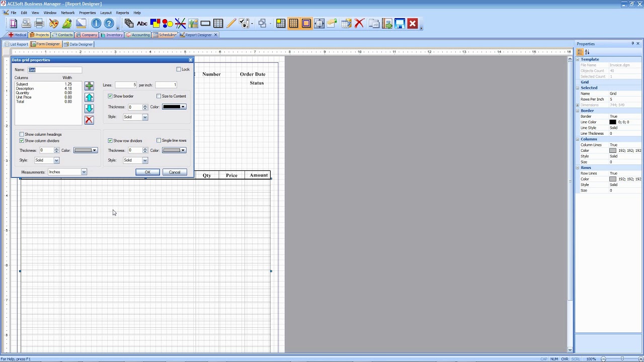Open the column dividers gray Color picker
Viewport: 644px width, 362px height.
(86, 150)
